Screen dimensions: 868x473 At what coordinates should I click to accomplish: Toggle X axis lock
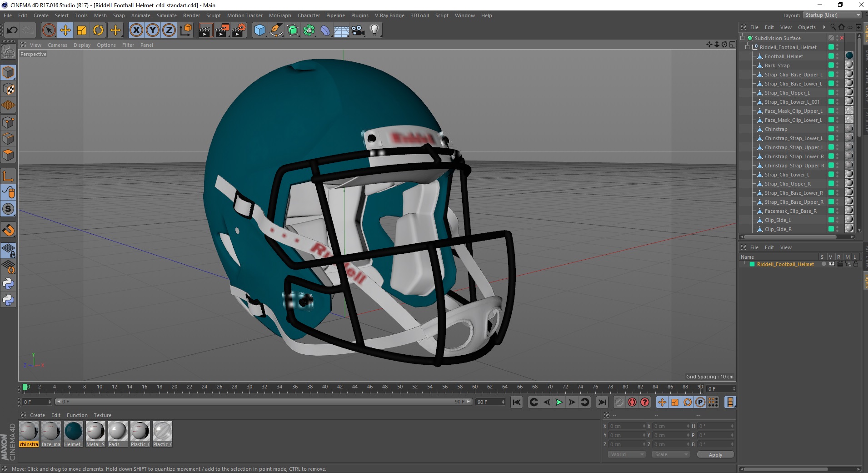pos(136,30)
